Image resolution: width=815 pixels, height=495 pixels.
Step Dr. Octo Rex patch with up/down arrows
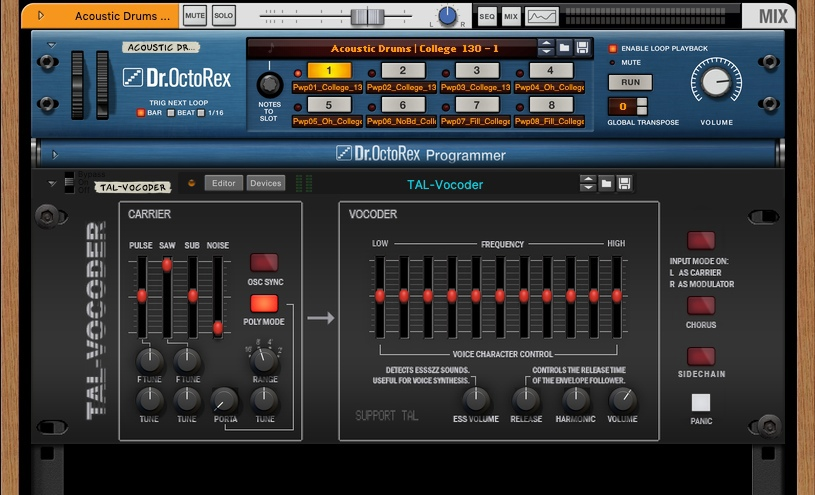click(546, 48)
